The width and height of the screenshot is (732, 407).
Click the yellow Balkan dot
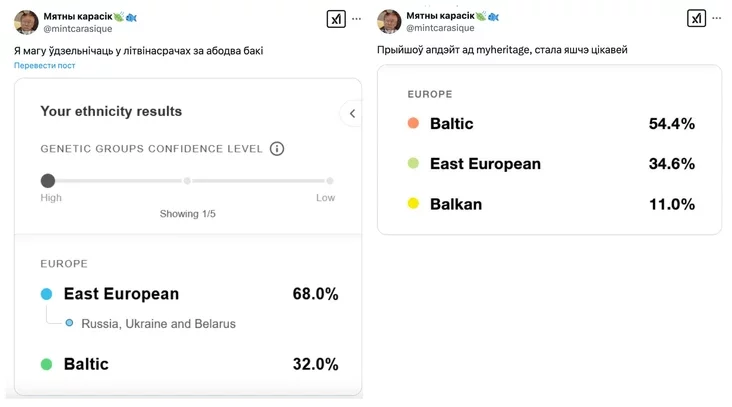click(413, 204)
